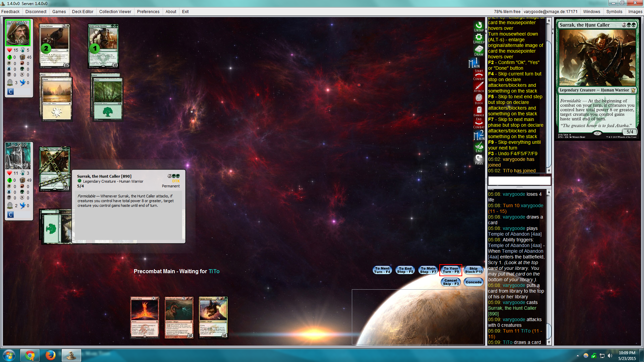The height and width of the screenshot is (362, 644).
Task: Click TiTo's hand count icon
Action: pyautogui.click(x=22, y=50)
